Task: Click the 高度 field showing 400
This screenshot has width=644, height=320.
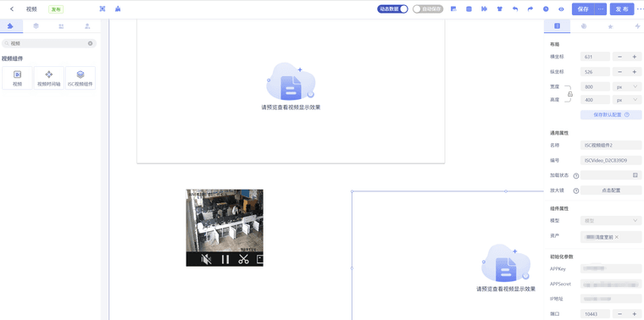Action: 595,100
